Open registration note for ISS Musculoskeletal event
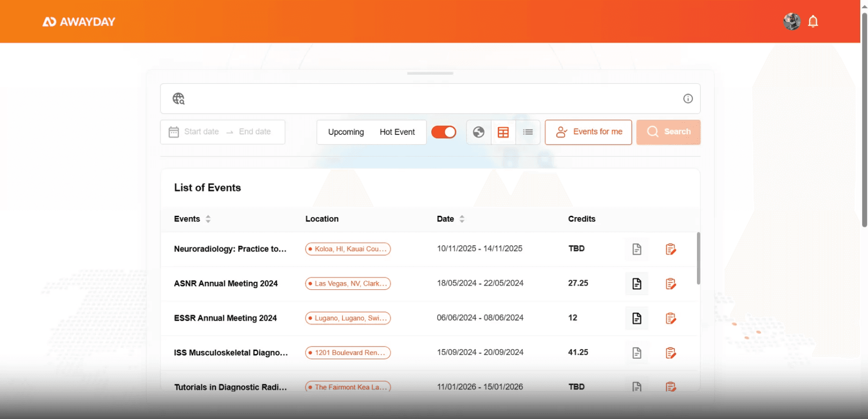 [x=670, y=353]
